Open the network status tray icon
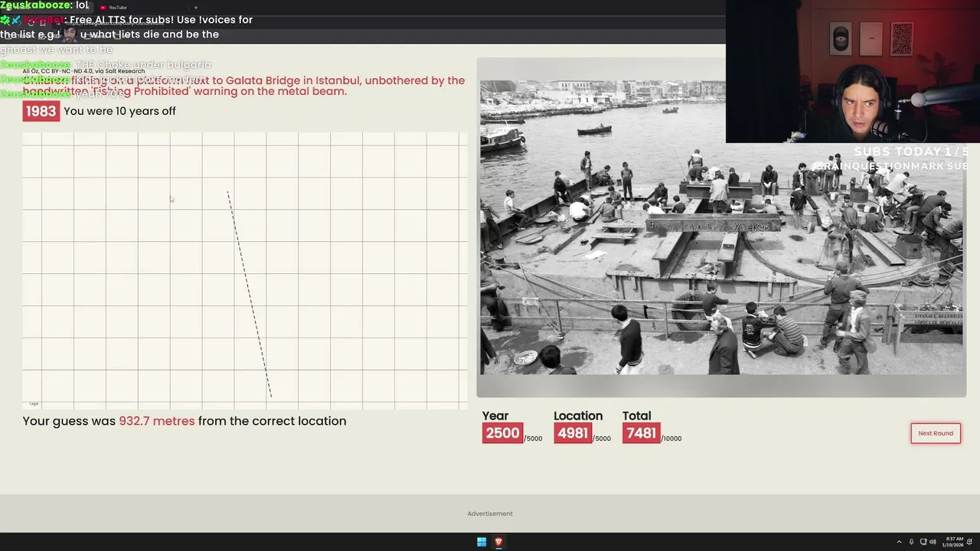This screenshot has height=551, width=980. click(923, 542)
